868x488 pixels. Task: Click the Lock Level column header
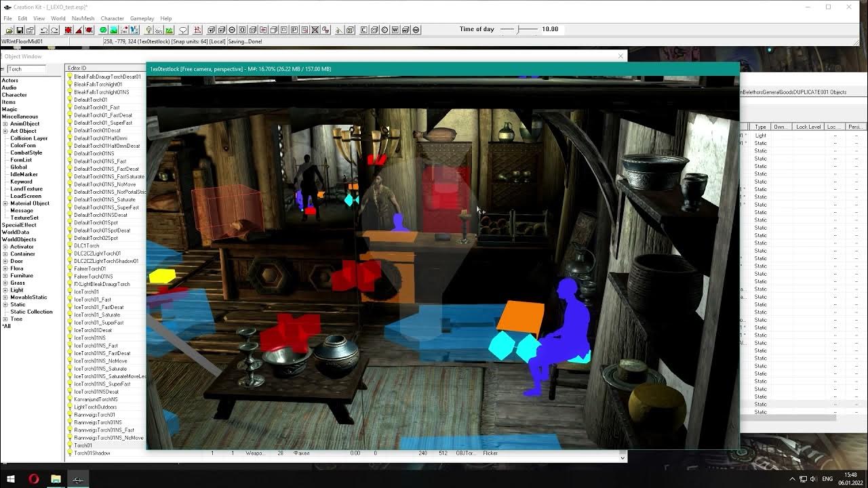coord(808,127)
